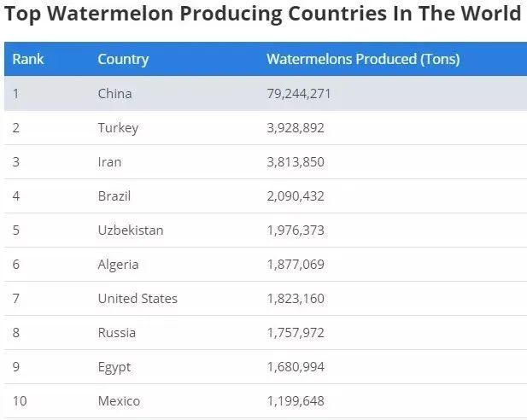Viewport: 527px width, 420px height.
Task: Select the value 1,823,160 cell
Action: pyautogui.click(x=296, y=299)
